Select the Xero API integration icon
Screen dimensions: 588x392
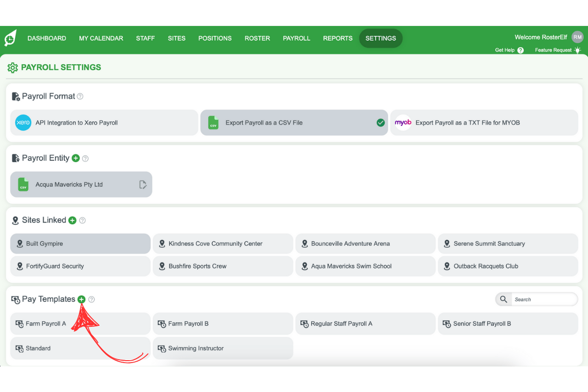(x=23, y=122)
